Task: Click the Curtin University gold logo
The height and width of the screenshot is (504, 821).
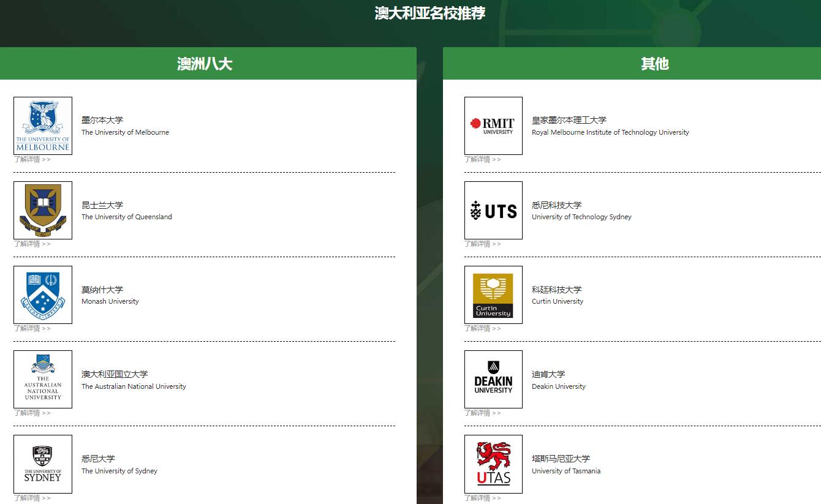Action: 493,295
